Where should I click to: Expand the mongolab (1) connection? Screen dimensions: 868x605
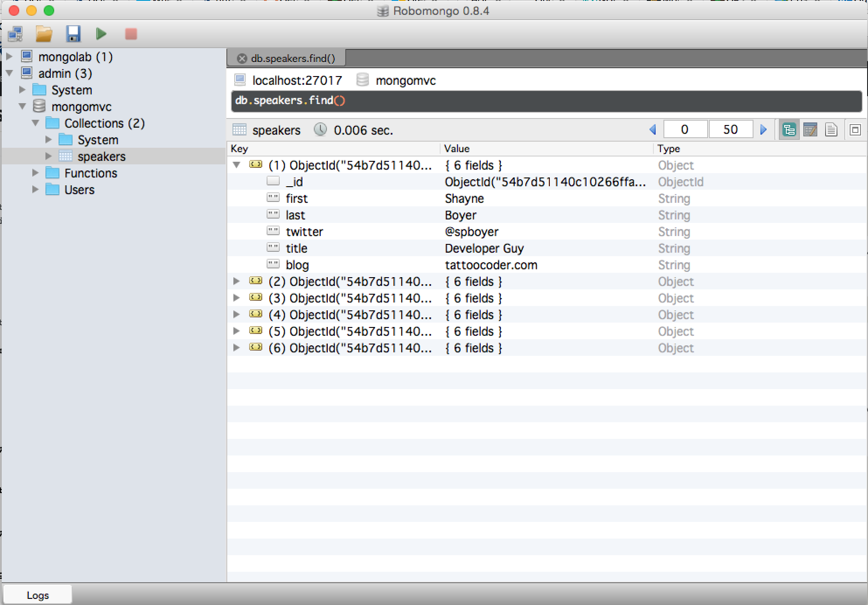9,56
